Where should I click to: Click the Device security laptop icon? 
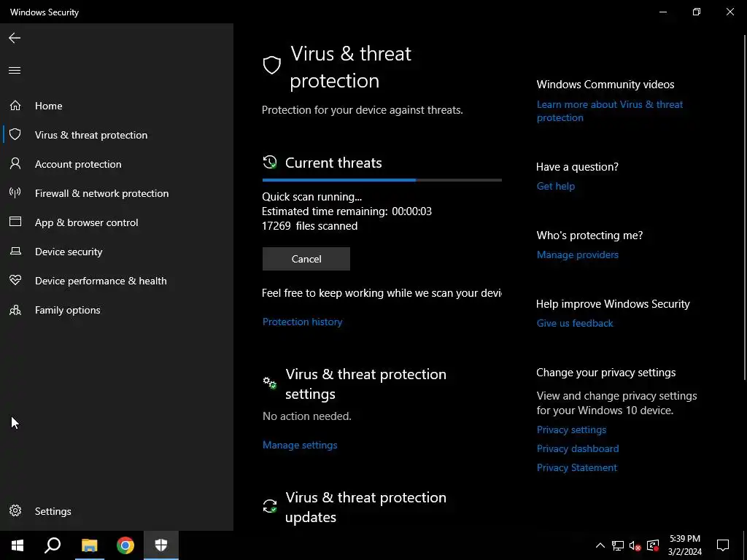[15, 252]
